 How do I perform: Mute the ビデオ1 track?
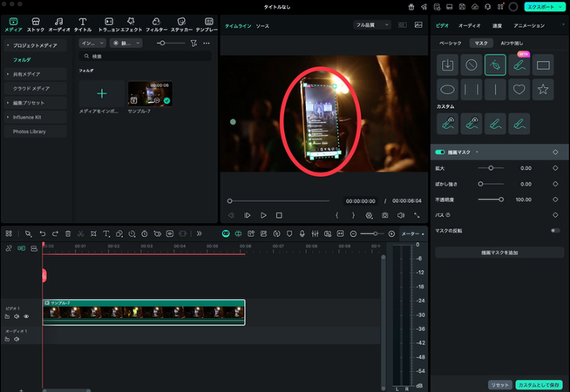[x=17, y=316]
